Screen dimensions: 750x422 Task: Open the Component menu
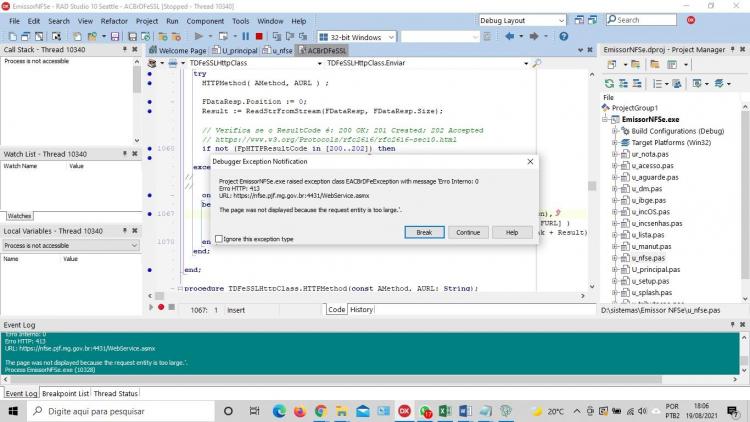coord(205,21)
